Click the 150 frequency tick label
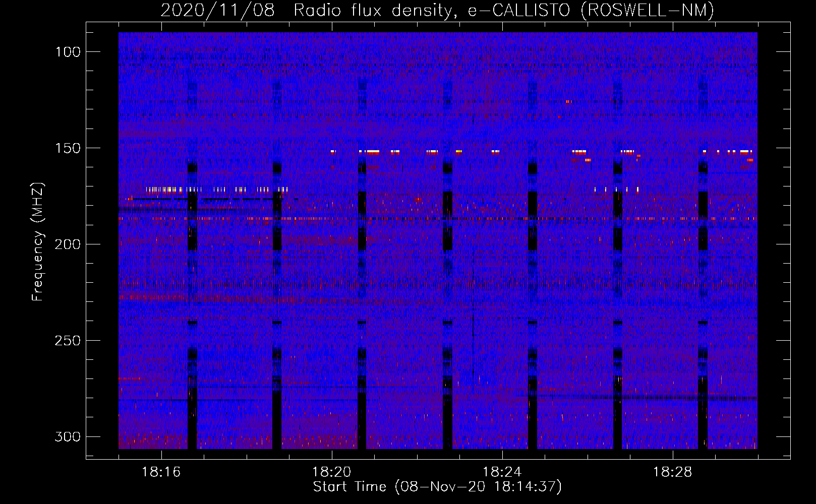 click(x=68, y=148)
